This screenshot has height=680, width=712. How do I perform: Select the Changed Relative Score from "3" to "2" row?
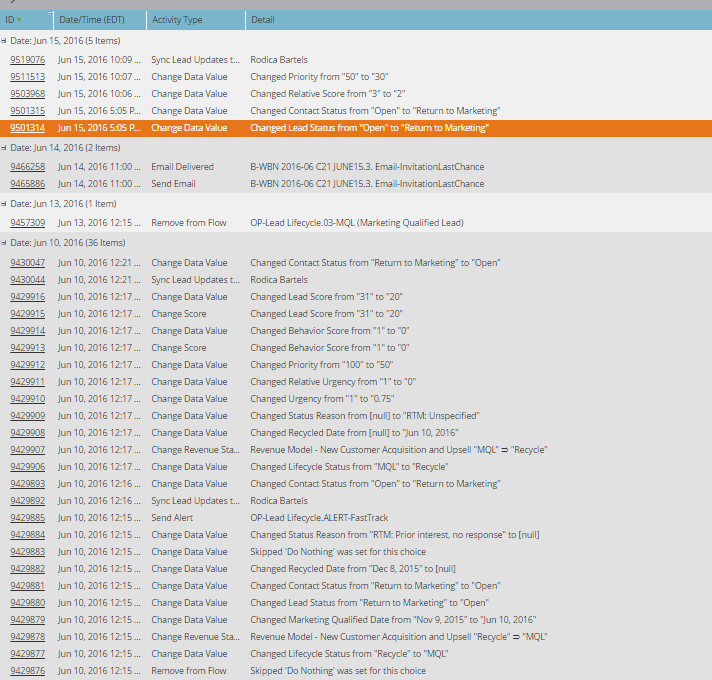click(x=356, y=94)
